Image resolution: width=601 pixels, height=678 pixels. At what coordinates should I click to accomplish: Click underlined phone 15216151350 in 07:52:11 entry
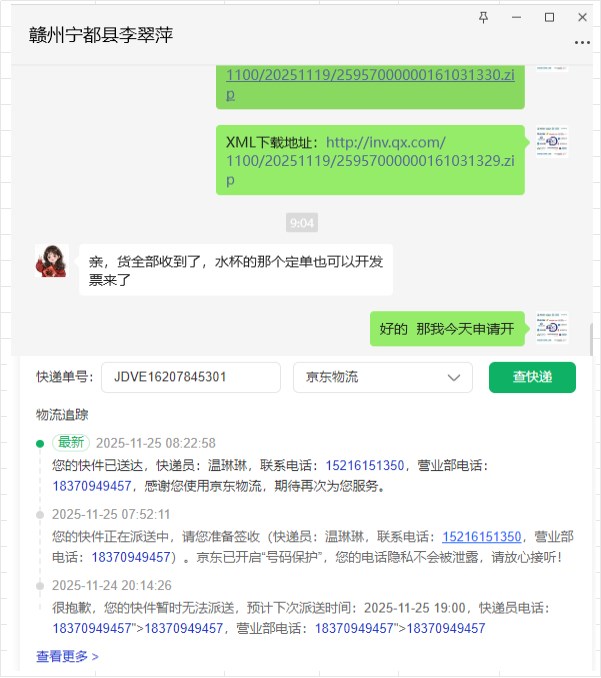click(481, 537)
